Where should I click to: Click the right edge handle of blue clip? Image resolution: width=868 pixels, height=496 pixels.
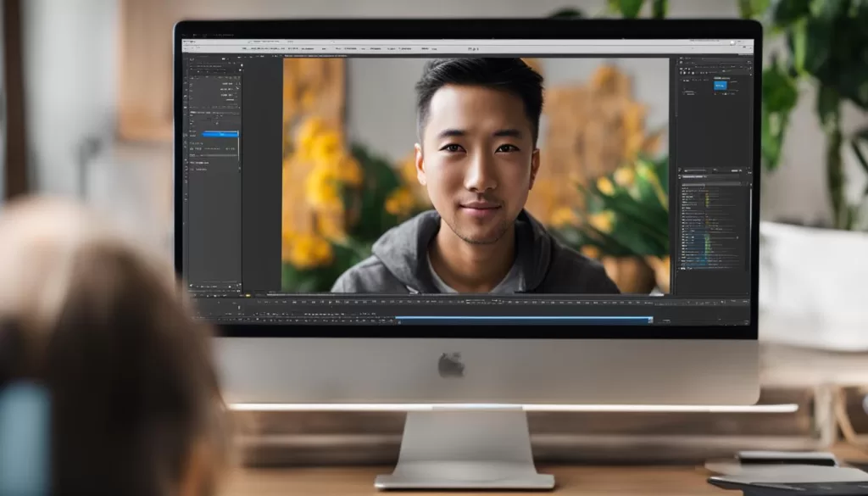(651, 320)
